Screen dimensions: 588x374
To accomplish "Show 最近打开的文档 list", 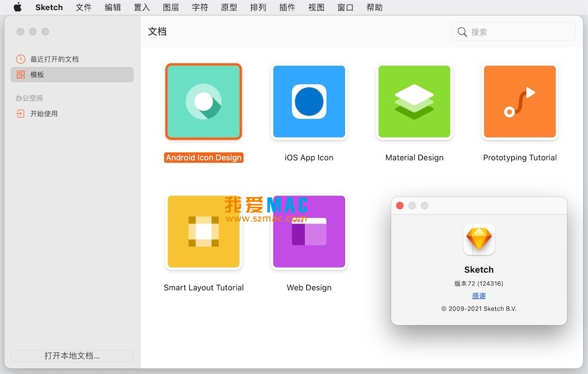I will click(x=72, y=59).
